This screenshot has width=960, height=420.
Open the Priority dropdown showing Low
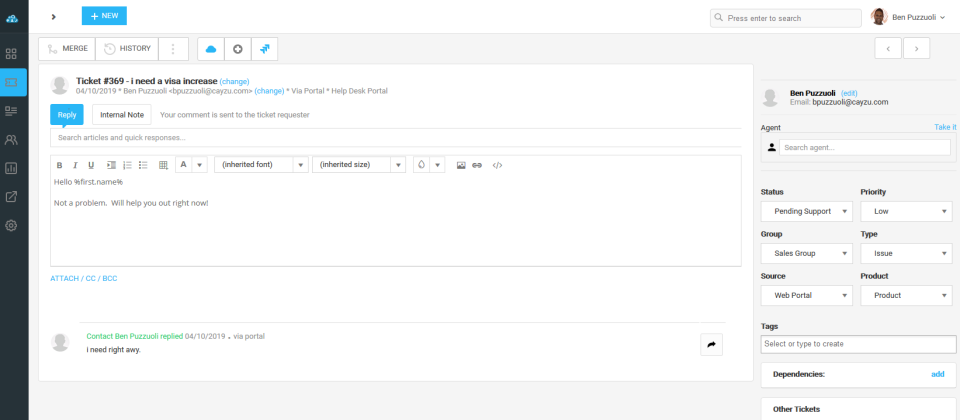point(906,211)
